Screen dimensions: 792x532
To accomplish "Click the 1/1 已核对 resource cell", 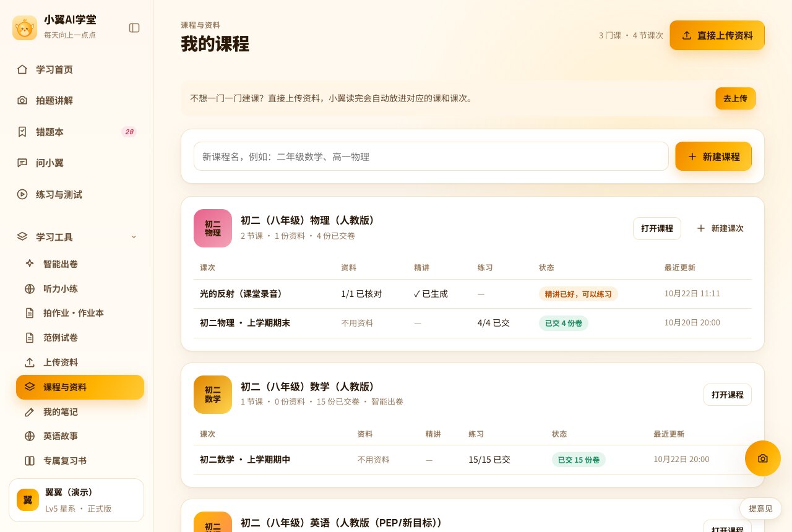I will 361,294.
